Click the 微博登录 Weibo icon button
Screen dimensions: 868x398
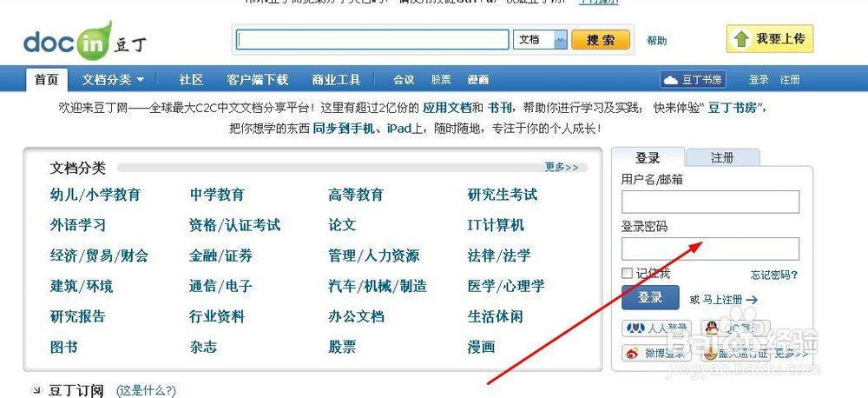pos(656,353)
